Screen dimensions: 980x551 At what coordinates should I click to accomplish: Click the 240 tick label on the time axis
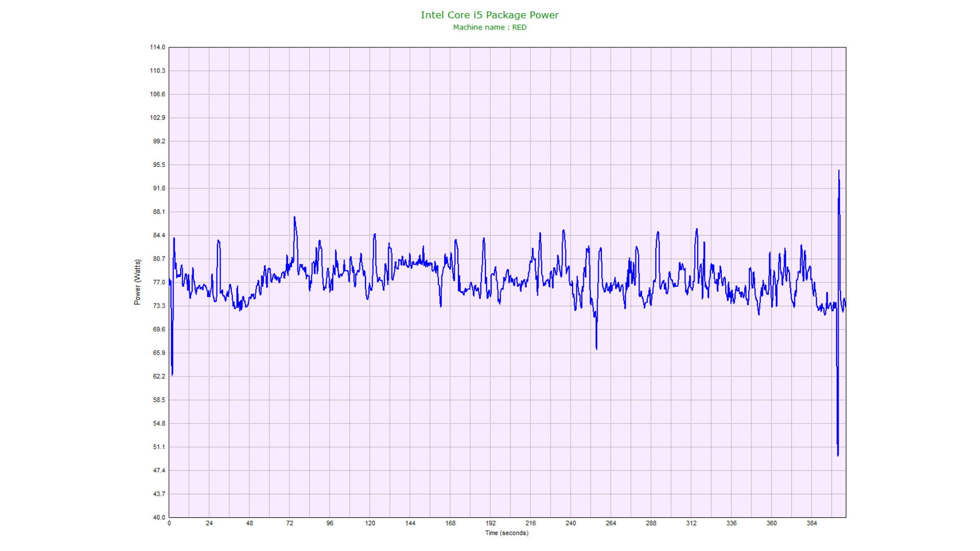tap(571, 523)
